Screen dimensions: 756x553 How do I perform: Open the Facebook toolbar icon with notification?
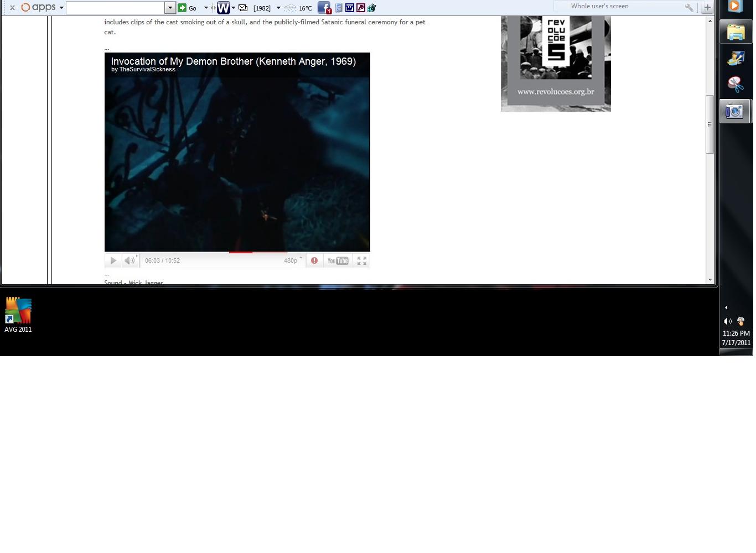(324, 8)
